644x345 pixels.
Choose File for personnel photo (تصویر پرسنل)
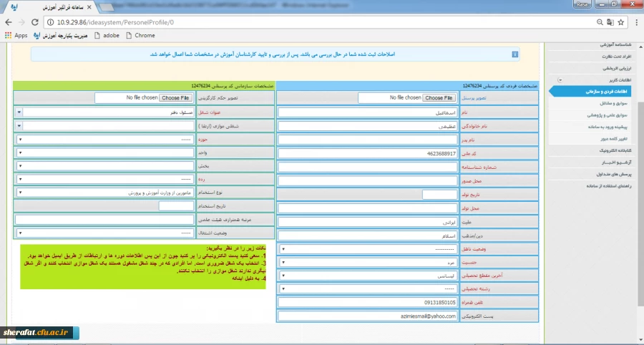tap(439, 97)
